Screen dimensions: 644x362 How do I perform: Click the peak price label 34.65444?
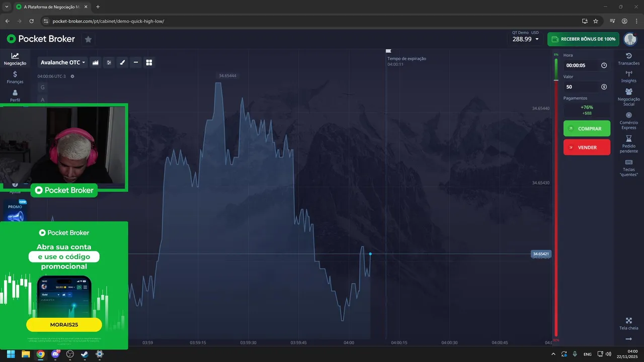(227, 75)
